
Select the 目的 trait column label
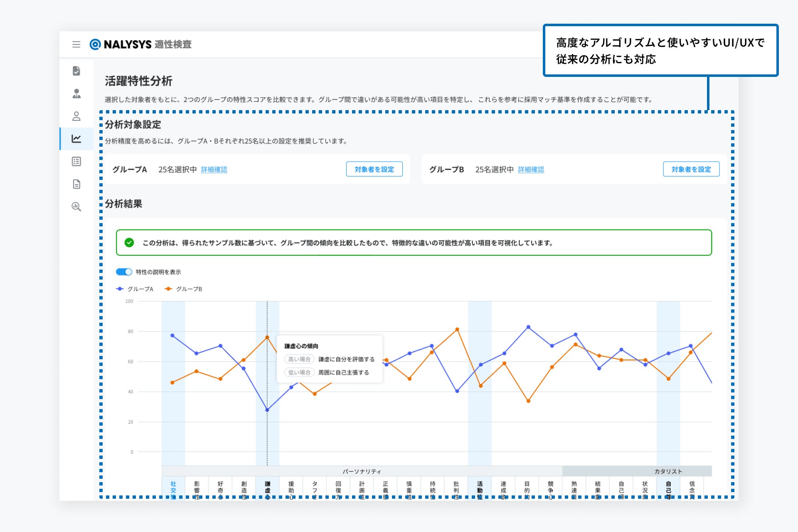(x=527, y=490)
